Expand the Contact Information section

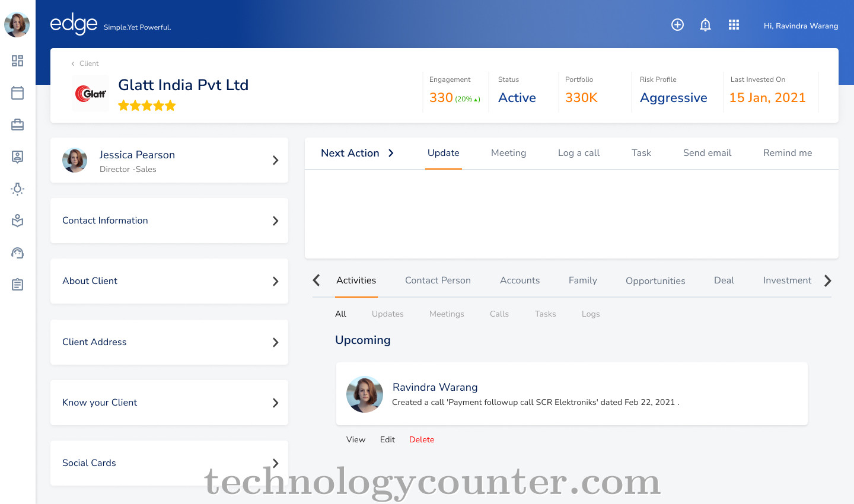169,221
